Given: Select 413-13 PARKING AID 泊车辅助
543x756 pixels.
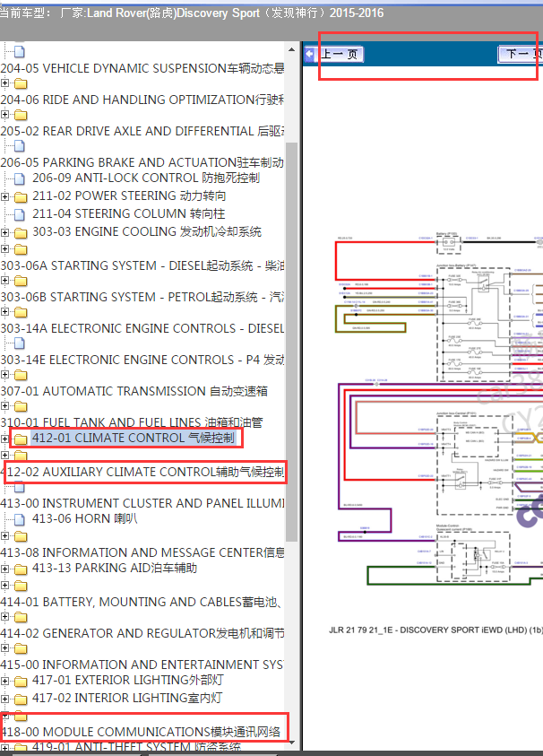Looking at the screenshot, I should click(x=115, y=568).
